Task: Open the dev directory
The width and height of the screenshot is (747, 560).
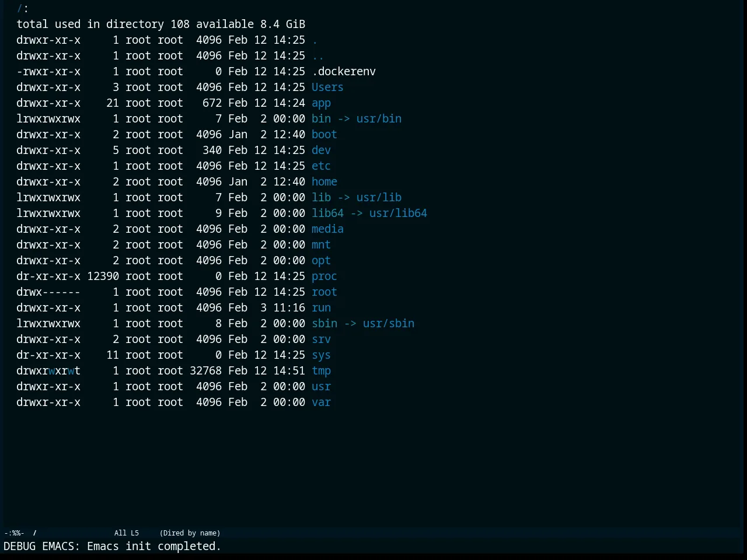Action: pos(321,150)
